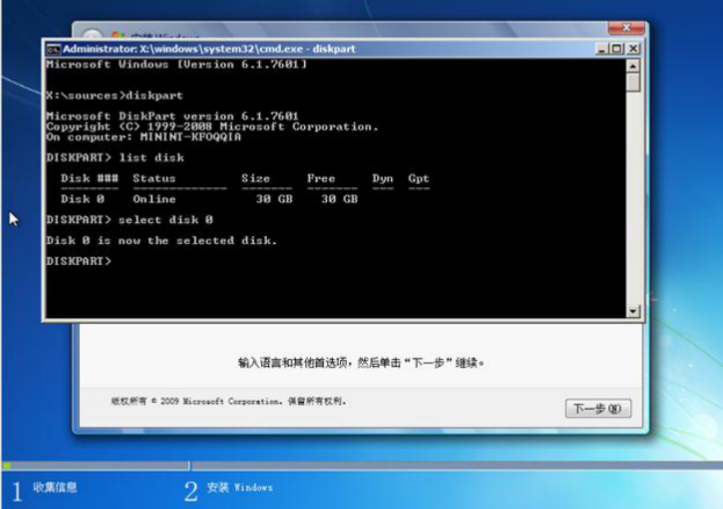This screenshot has height=509, width=723.
Task: Click the "select disk 0" command line
Action: [x=130, y=219]
